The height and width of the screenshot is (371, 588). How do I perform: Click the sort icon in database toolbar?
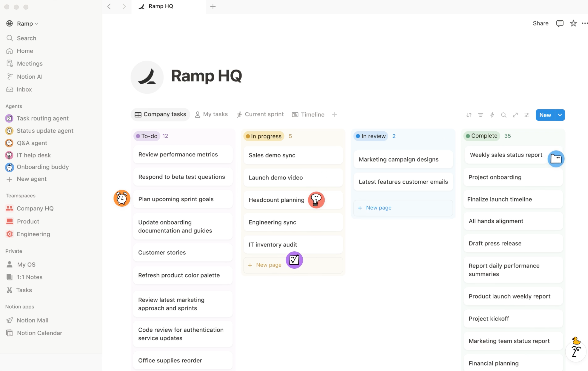coord(469,115)
